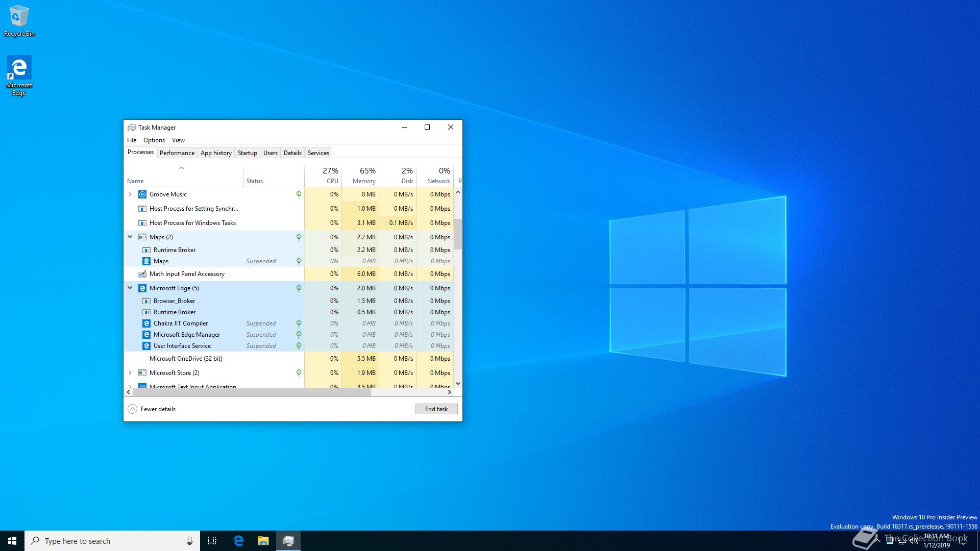Click the Task Manager taskbar button
This screenshot has width=980, height=551.
coord(288,541)
